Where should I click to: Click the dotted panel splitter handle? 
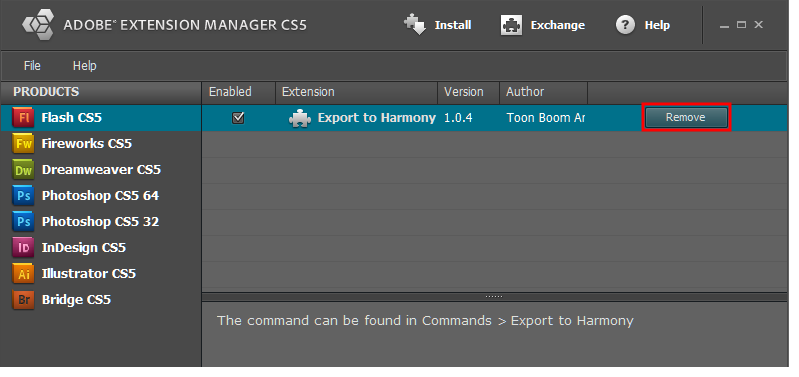pos(494,296)
